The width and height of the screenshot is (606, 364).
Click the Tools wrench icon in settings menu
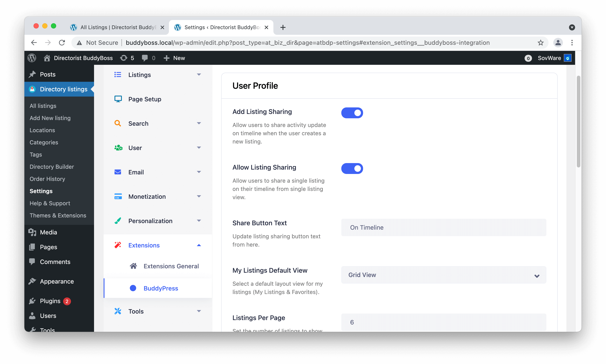click(x=118, y=311)
